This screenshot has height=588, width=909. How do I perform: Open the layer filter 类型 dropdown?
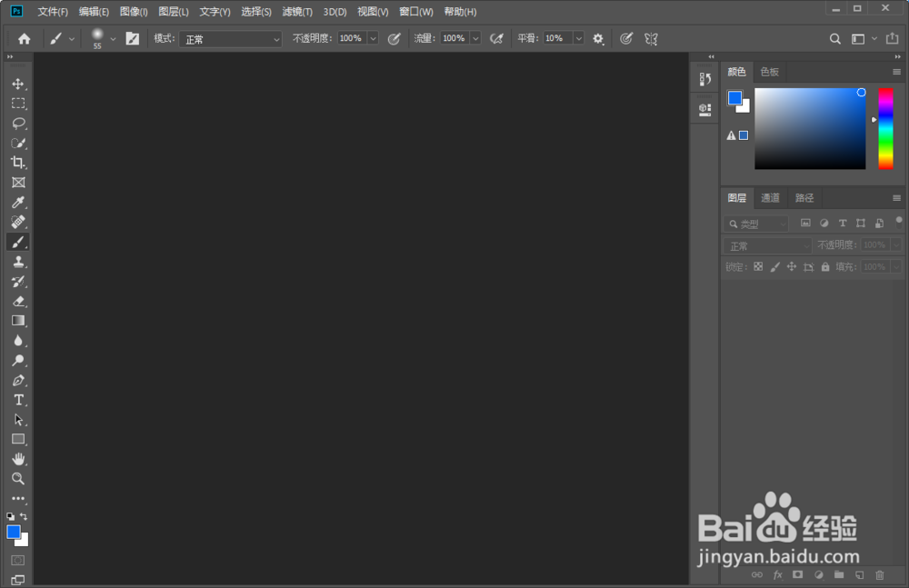pos(756,224)
